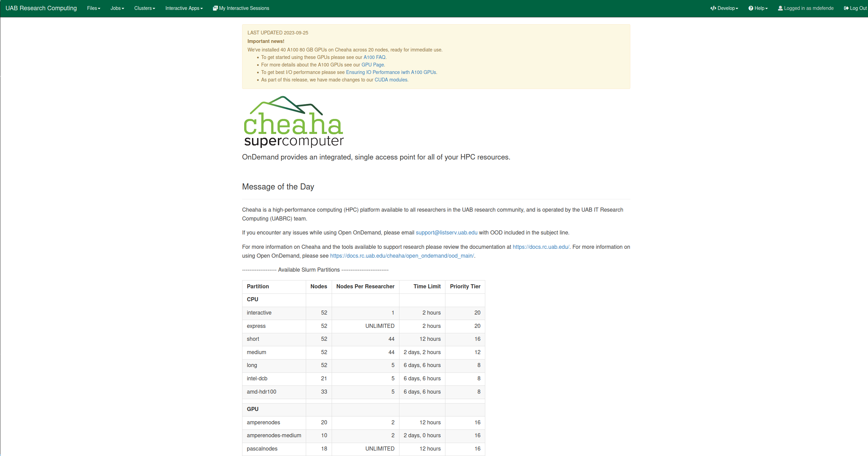Click the user profile icon
Screen dimensions: 868x456
click(x=780, y=8)
